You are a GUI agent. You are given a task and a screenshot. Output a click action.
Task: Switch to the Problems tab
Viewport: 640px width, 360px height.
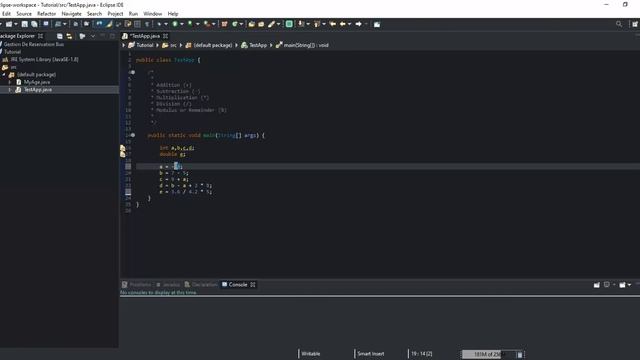136,284
